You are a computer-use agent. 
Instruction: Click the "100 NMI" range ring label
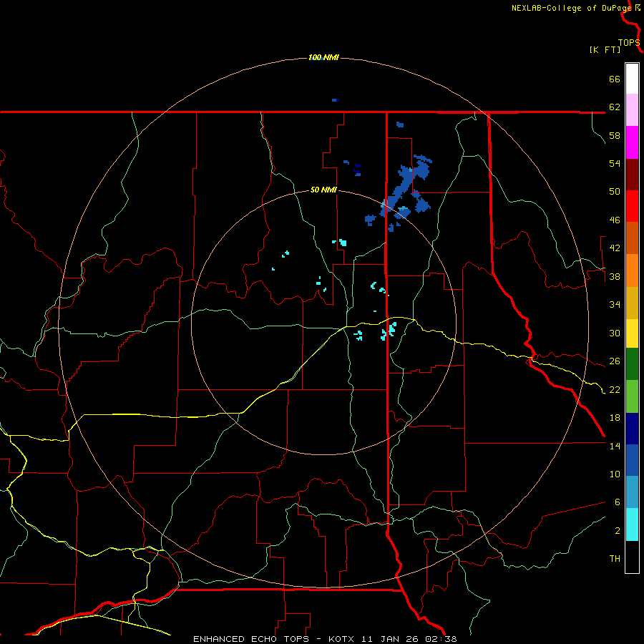(323, 57)
